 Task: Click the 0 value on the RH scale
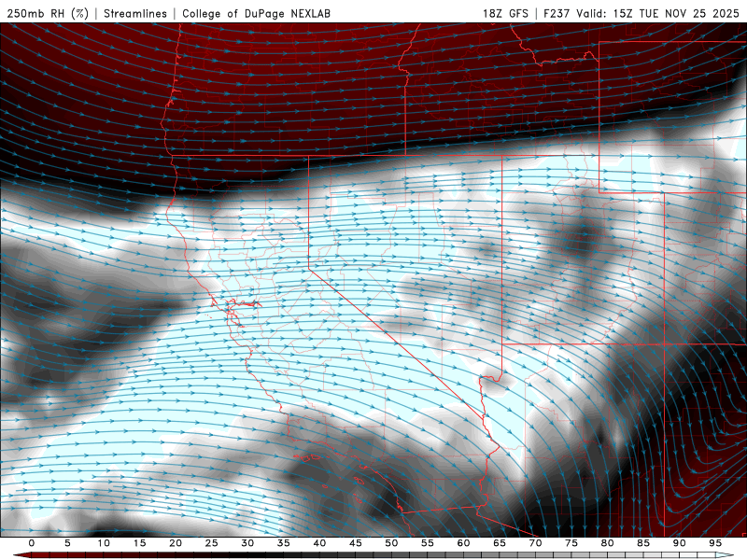(32, 543)
